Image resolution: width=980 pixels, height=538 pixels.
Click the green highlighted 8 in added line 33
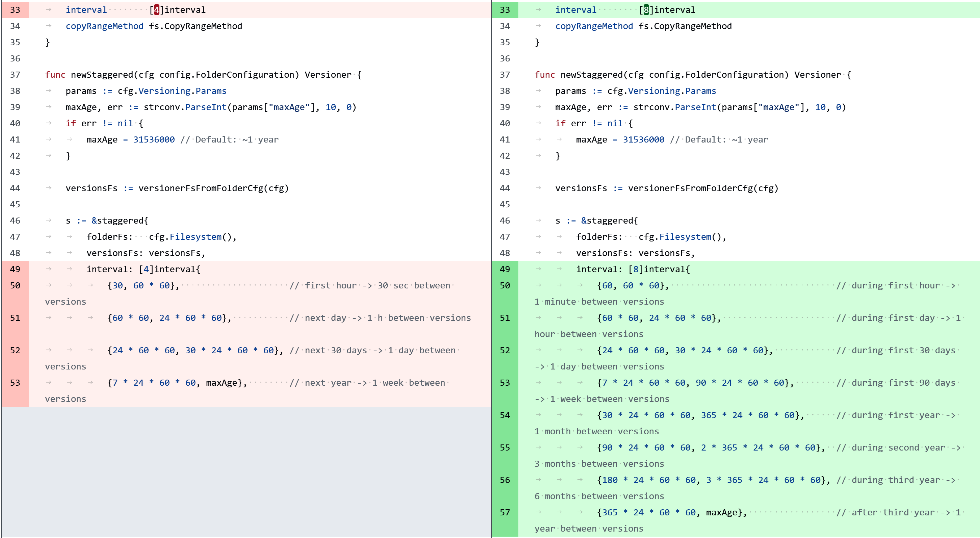pyautogui.click(x=646, y=10)
